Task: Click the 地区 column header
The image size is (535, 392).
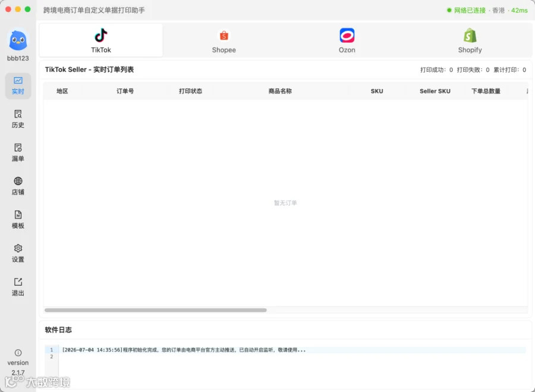Action: point(62,91)
